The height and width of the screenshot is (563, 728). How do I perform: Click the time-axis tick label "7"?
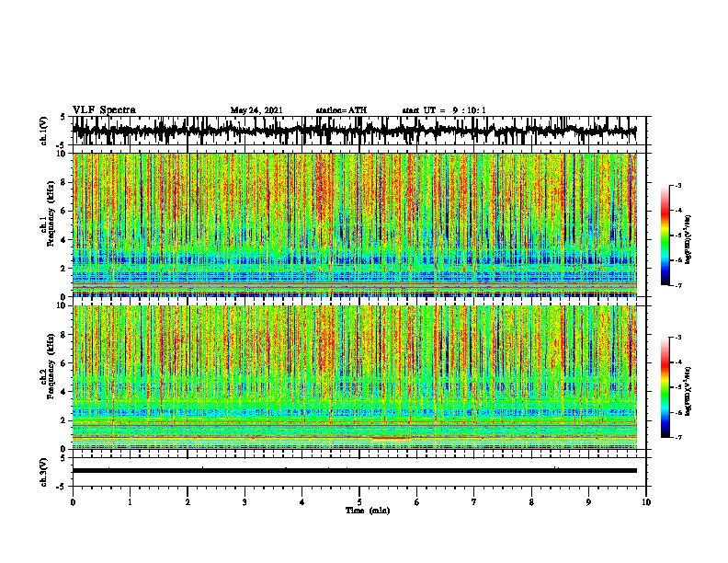coord(474,502)
